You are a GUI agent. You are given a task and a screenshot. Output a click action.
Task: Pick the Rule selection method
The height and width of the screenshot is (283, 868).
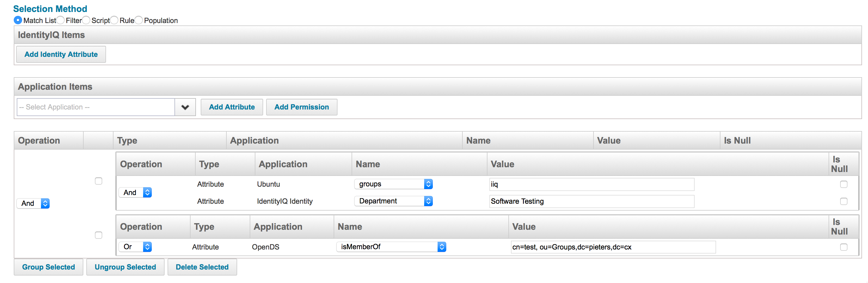114,20
